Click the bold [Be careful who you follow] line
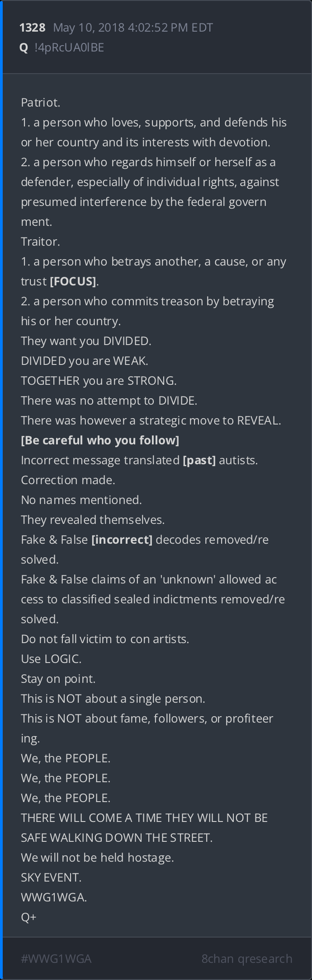The image size is (312, 980). click(100, 440)
